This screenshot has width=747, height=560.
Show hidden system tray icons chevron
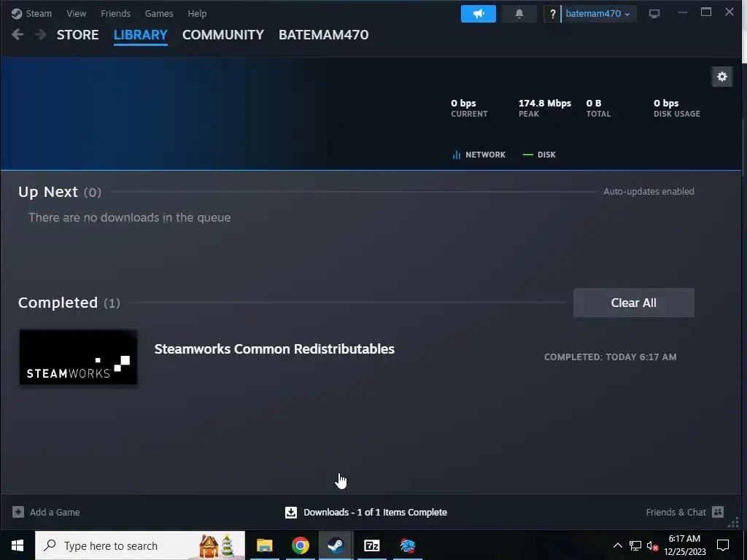[617, 545]
